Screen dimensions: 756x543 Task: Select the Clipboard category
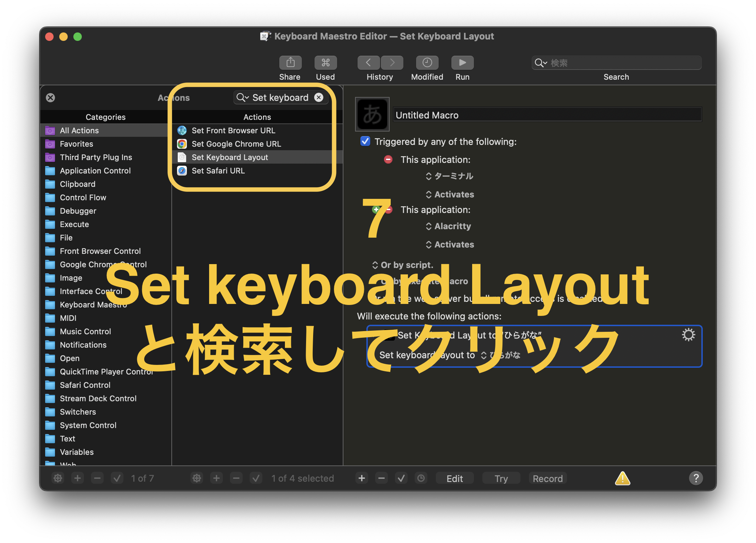(x=78, y=184)
